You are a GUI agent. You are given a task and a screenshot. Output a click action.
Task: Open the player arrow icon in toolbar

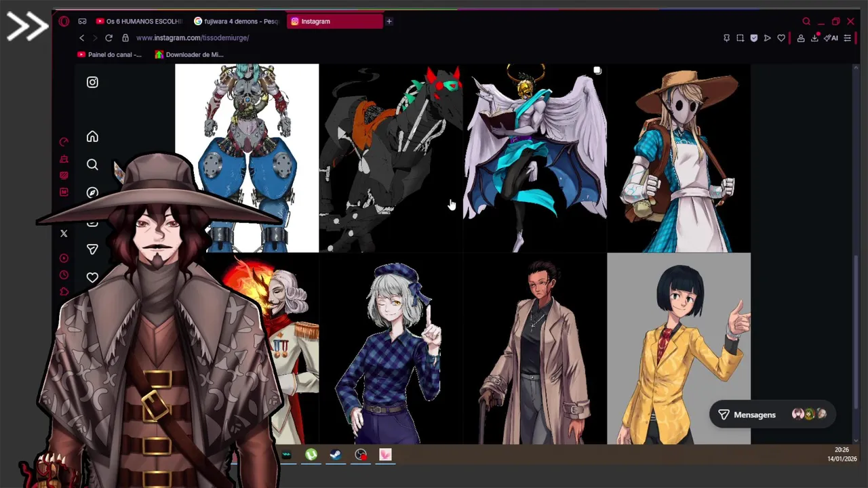767,38
